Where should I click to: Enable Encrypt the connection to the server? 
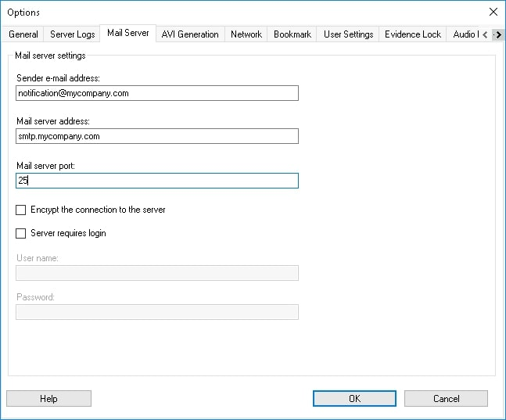[x=21, y=210]
